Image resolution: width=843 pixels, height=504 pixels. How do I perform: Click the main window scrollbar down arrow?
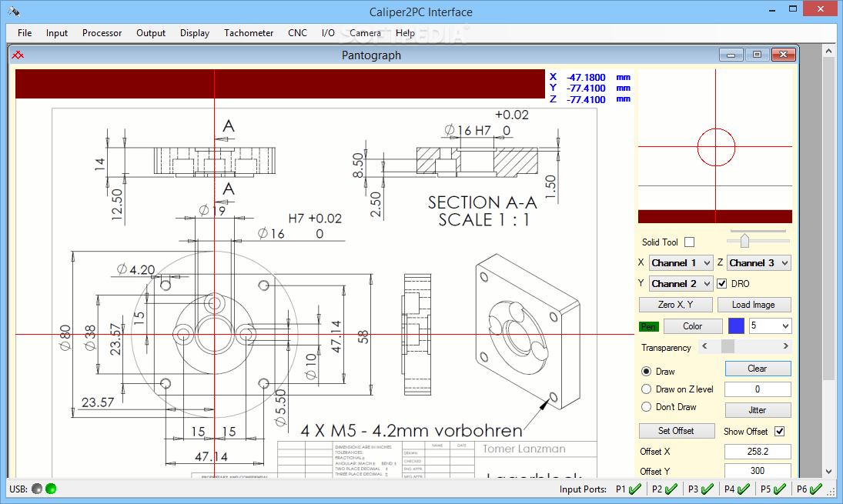coord(828,472)
